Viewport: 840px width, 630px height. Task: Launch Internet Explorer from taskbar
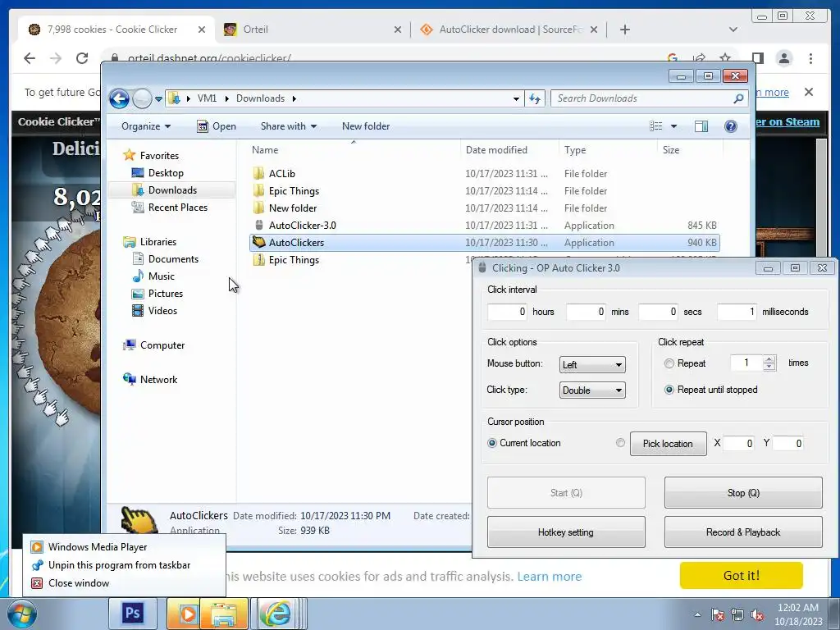pos(277,614)
